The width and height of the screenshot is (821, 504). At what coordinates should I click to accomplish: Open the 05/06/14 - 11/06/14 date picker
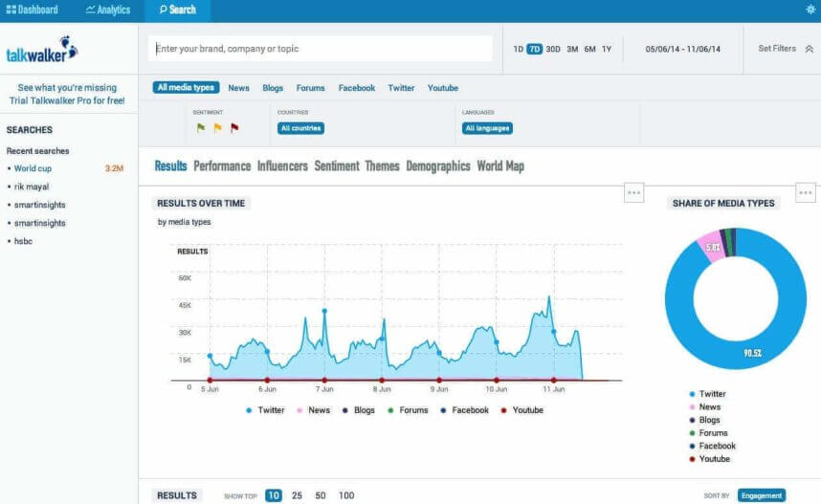point(682,49)
